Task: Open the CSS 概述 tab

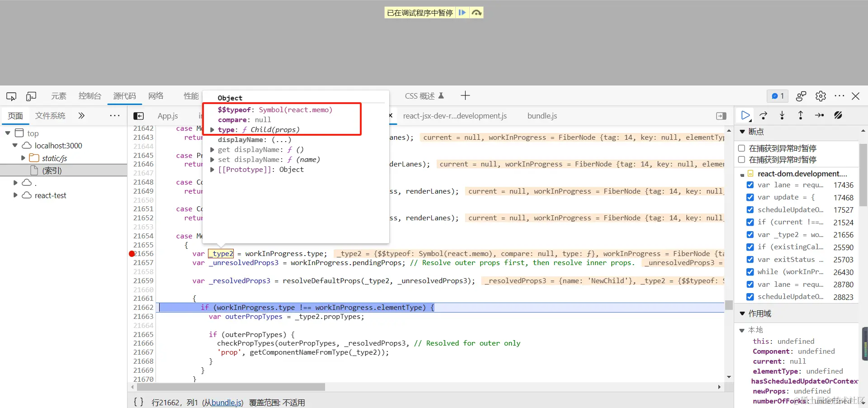Action: click(424, 96)
